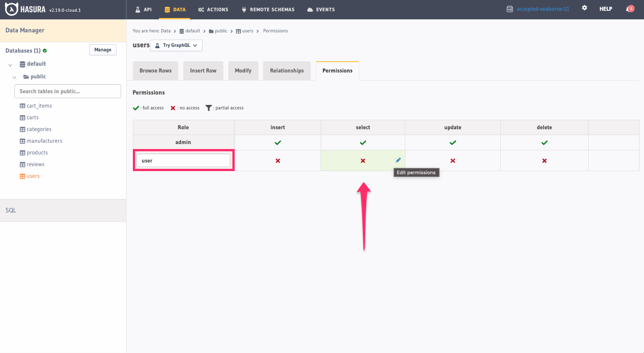
Task: Open the Relationships tab
Action: [287, 70]
